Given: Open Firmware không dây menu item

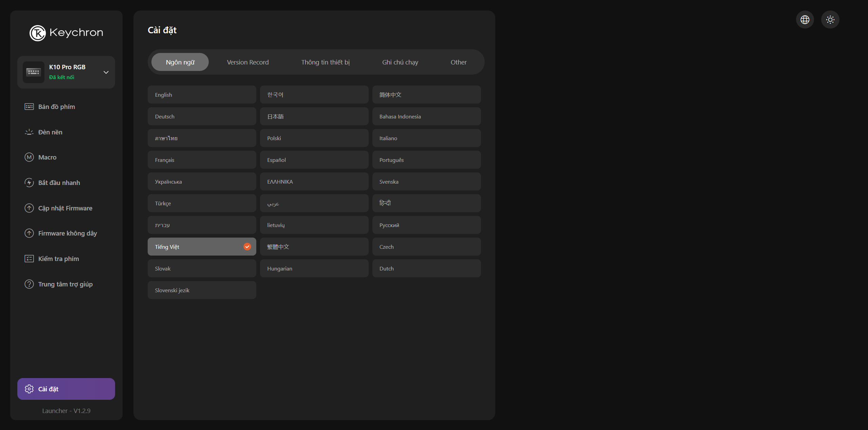Looking at the screenshot, I should [67, 233].
